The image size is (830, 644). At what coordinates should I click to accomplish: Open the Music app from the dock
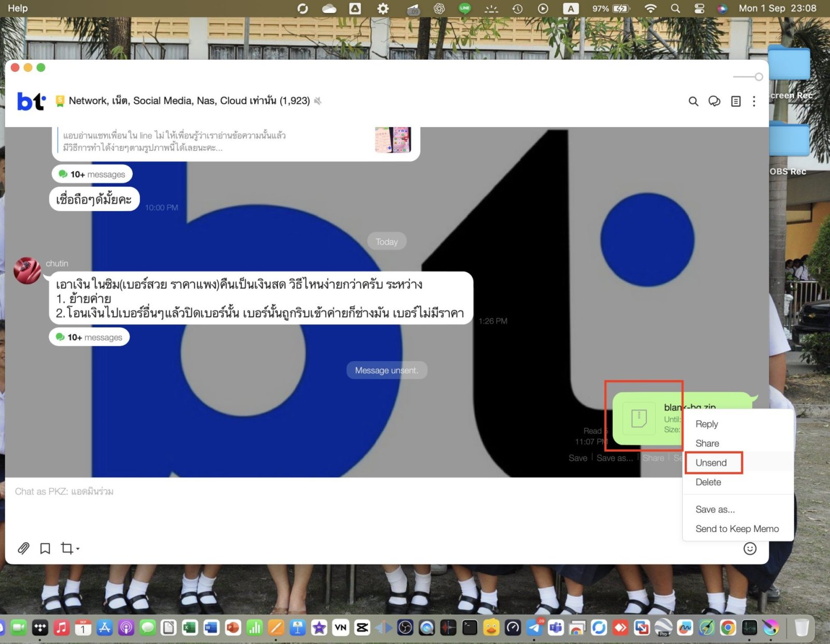pyautogui.click(x=61, y=628)
